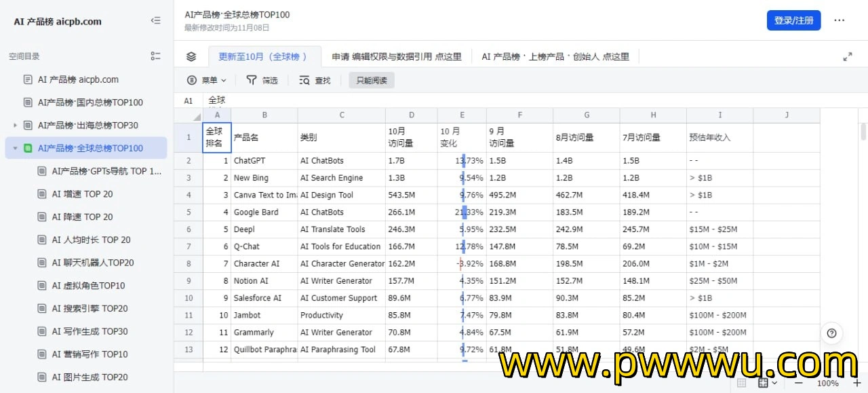Toggle the 空间目录 list view icon

156,56
